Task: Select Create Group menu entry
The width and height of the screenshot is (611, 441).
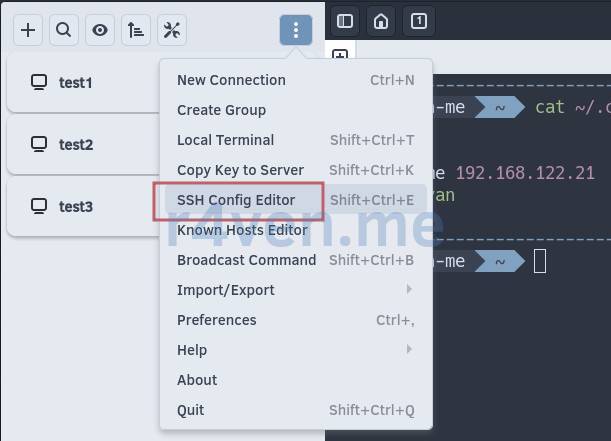Action: (x=221, y=110)
